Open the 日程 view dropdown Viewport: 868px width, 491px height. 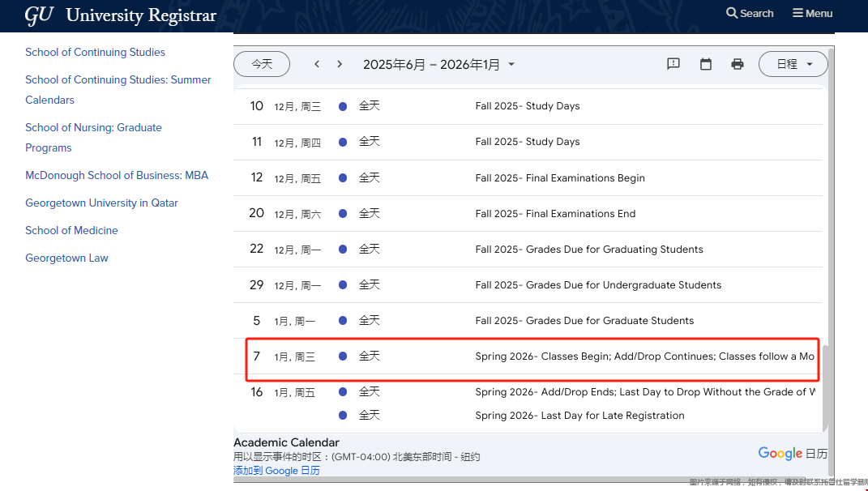click(x=793, y=64)
